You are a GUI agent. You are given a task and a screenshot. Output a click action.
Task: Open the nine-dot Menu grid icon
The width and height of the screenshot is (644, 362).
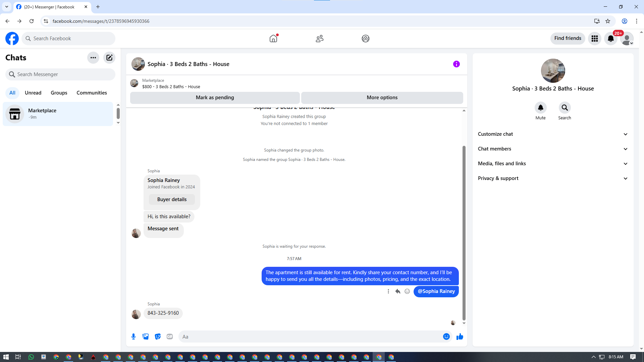point(595,39)
